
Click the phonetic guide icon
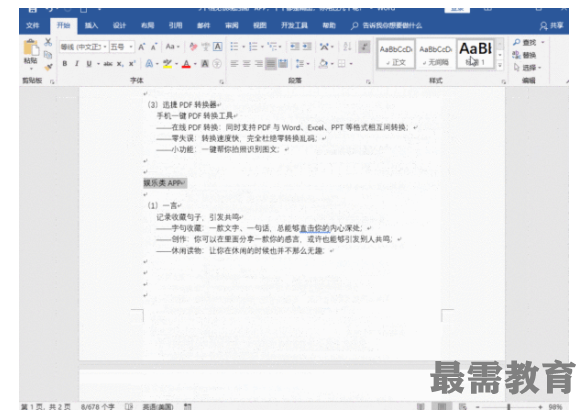click(x=205, y=47)
